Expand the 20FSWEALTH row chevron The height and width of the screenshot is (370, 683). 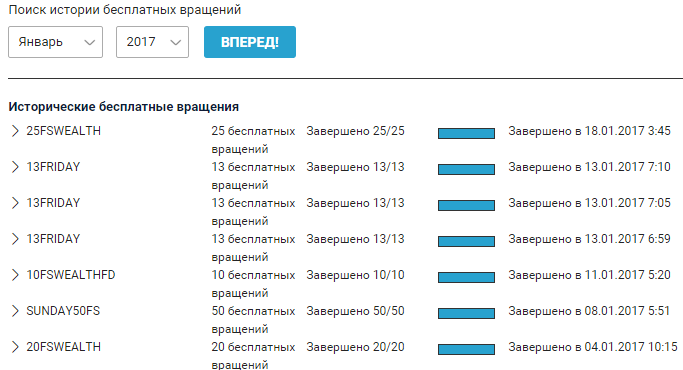15,347
